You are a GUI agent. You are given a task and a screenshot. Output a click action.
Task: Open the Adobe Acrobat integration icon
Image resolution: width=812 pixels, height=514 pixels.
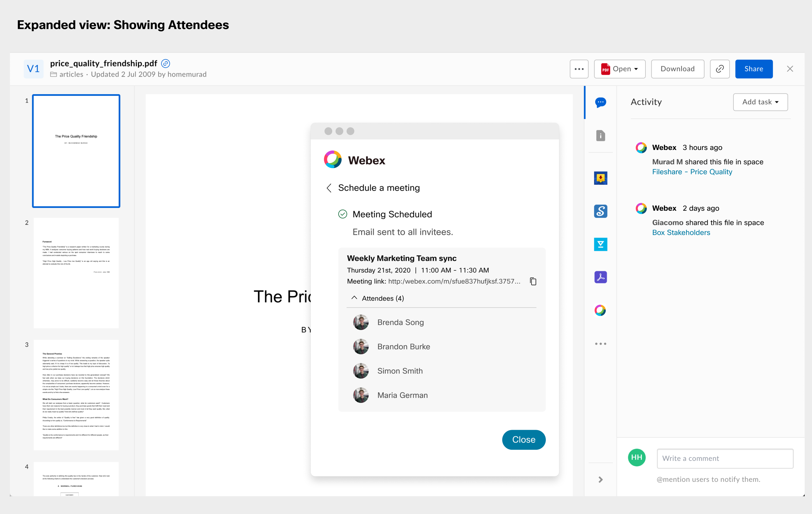point(600,277)
